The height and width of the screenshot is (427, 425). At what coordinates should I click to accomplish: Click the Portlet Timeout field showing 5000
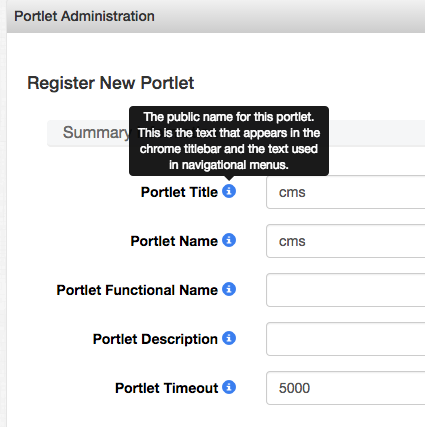pyautogui.click(x=346, y=388)
